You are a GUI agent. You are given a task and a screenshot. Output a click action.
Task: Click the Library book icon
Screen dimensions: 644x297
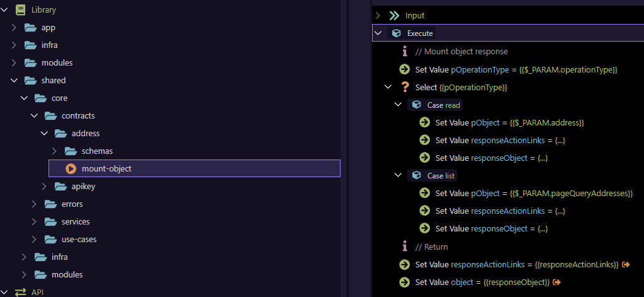tap(20, 10)
